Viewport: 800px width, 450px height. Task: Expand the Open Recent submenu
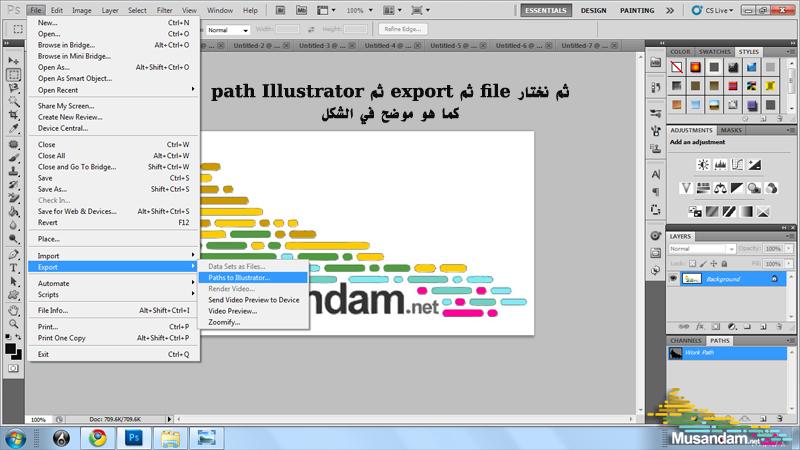tap(114, 90)
